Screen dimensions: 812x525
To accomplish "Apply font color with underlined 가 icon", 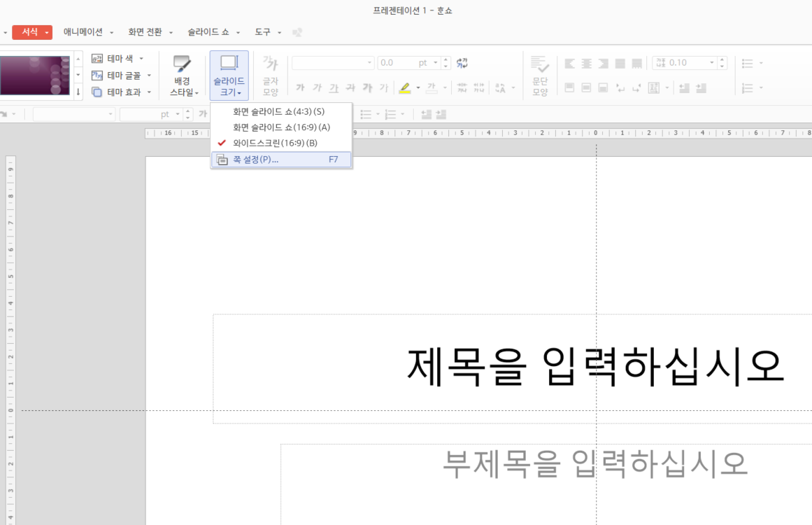I will (432, 88).
